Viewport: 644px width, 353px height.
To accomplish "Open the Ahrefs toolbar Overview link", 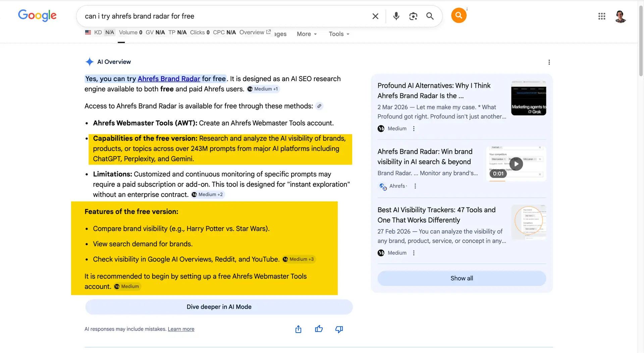I will click(x=255, y=32).
